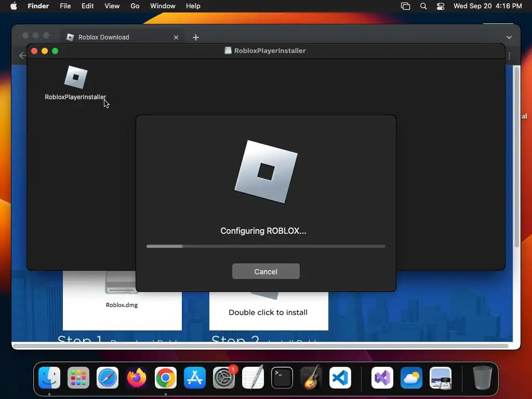Click the large Roblox logo in installer dialog

click(x=265, y=171)
